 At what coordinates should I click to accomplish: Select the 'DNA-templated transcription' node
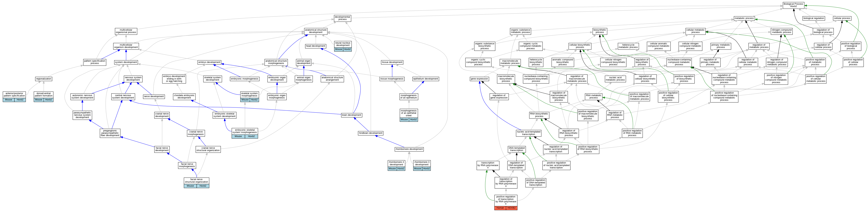[x=517, y=149]
